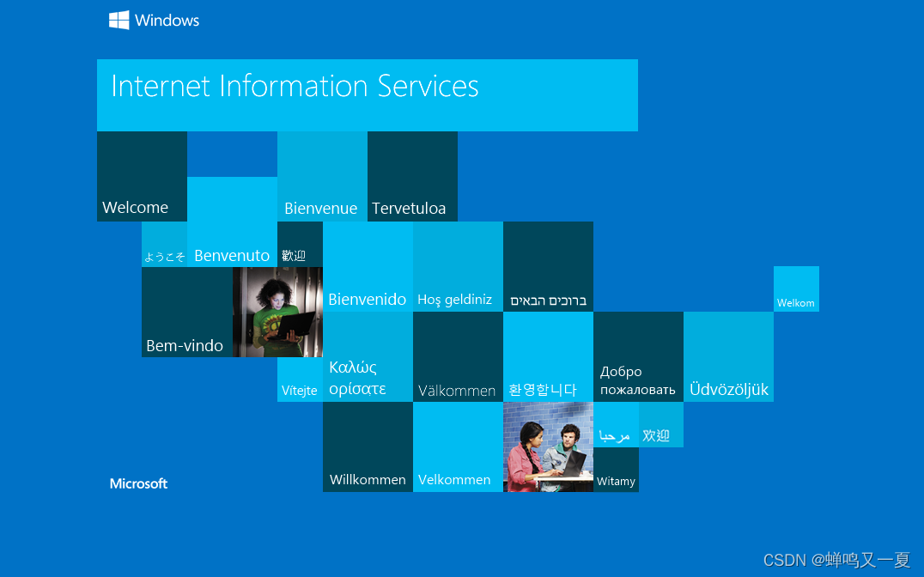This screenshot has height=577, width=924.
Task: Select the Bienvenido tile
Action: pos(368,266)
